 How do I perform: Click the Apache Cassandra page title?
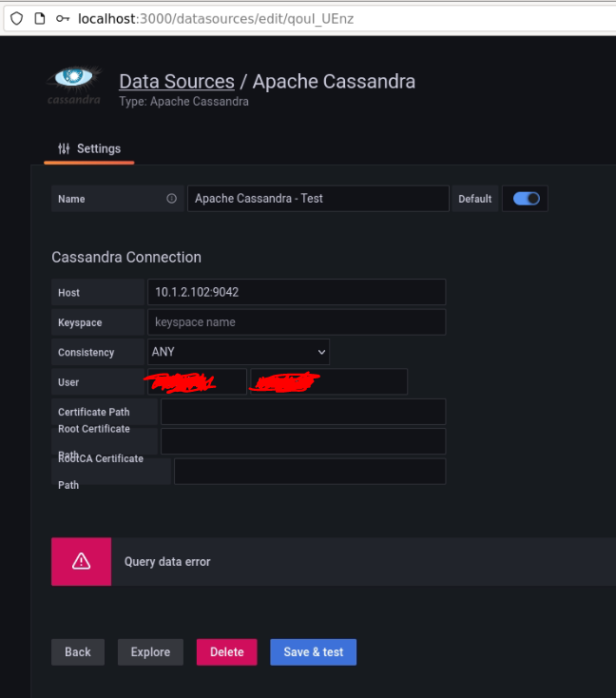334,82
